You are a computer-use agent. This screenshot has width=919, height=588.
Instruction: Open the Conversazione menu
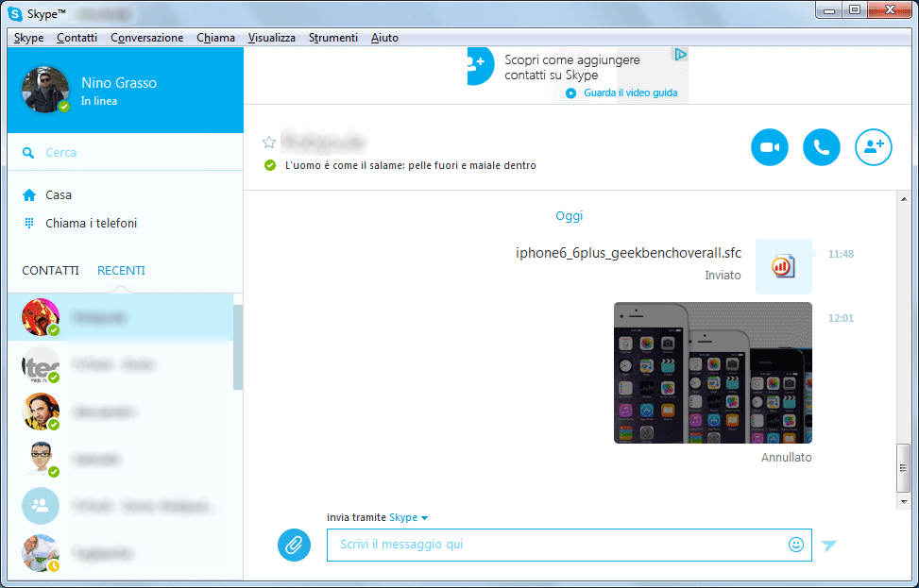[x=147, y=38]
